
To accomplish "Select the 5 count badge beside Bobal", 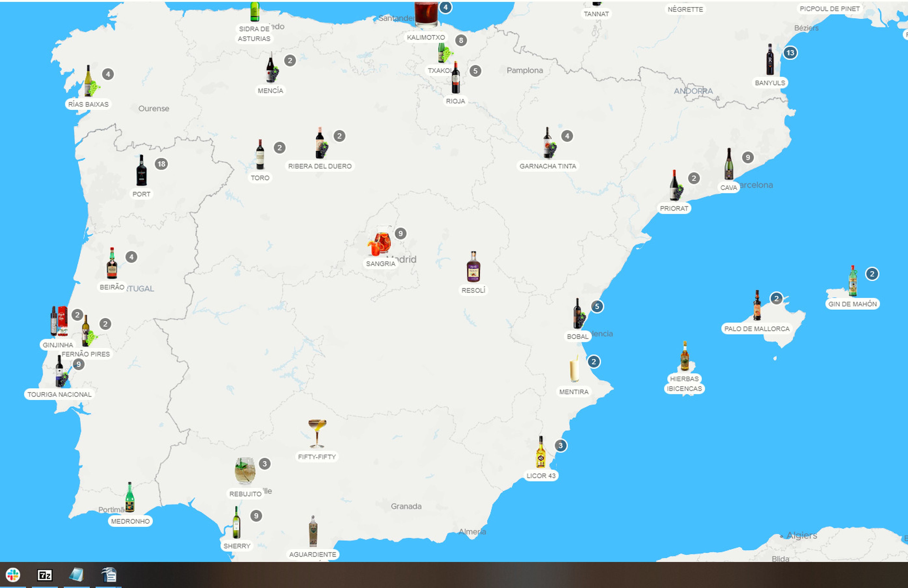I will [x=597, y=306].
